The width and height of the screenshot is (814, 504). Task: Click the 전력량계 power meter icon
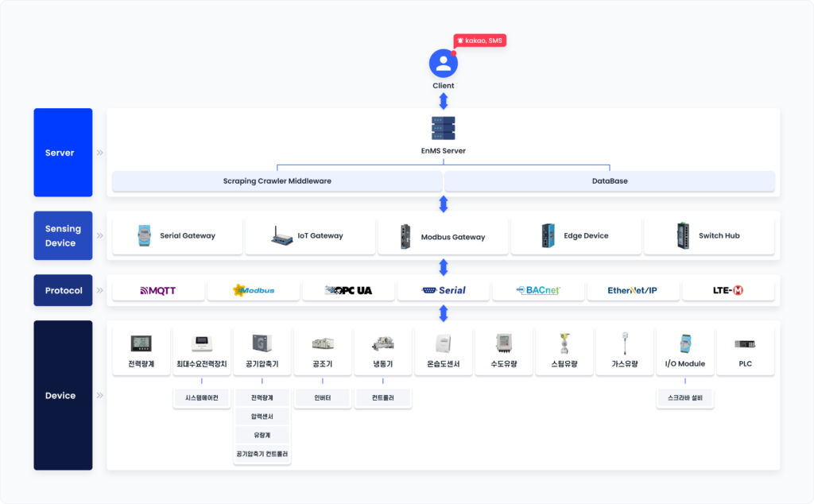pyautogui.click(x=141, y=343)
